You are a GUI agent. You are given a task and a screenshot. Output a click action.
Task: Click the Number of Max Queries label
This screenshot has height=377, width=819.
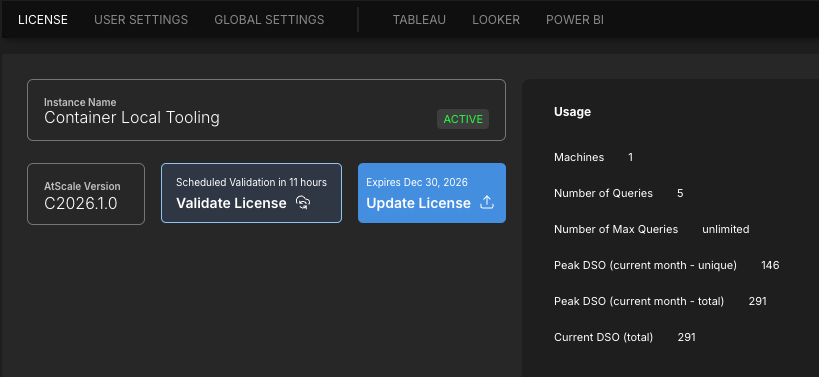(x=616, y=229)
